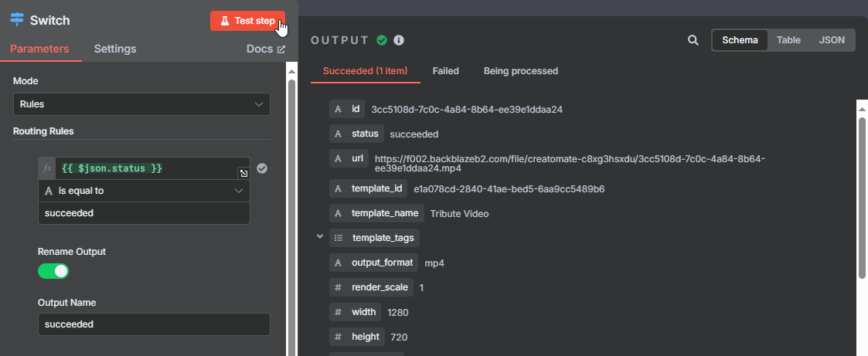Viewport: 868px width, 356px height.
Task: Collapse the template_tags chevron
Action: point(319,236)
